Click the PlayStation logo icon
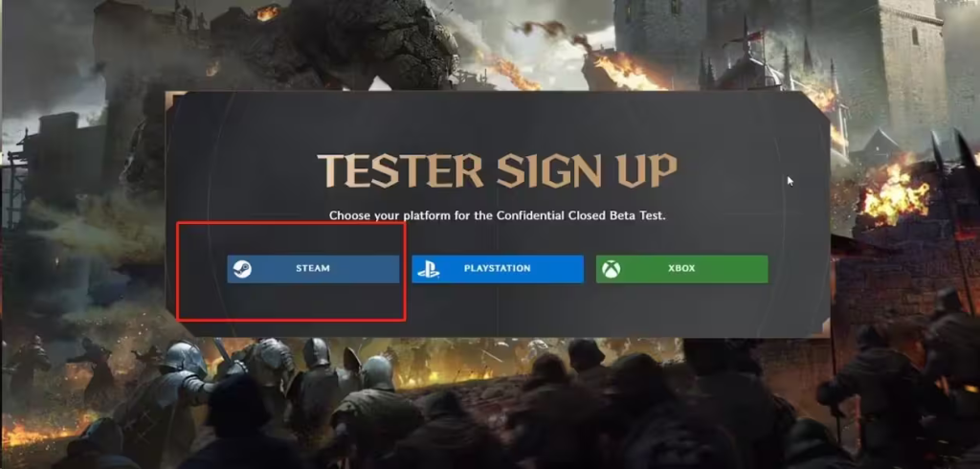The width and height of the screenshot is (980, 469). tap(428, 270)
